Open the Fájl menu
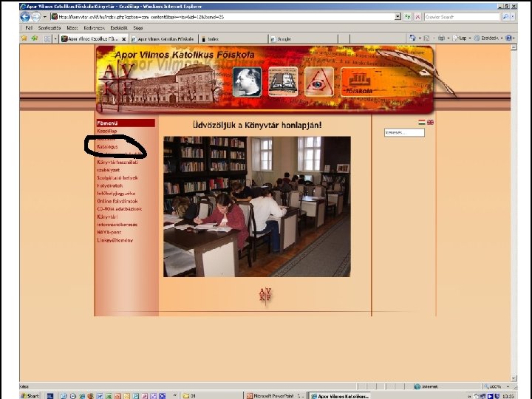Image resolution: width=532 pixels, height=399 pixels. tap(29, 28)
